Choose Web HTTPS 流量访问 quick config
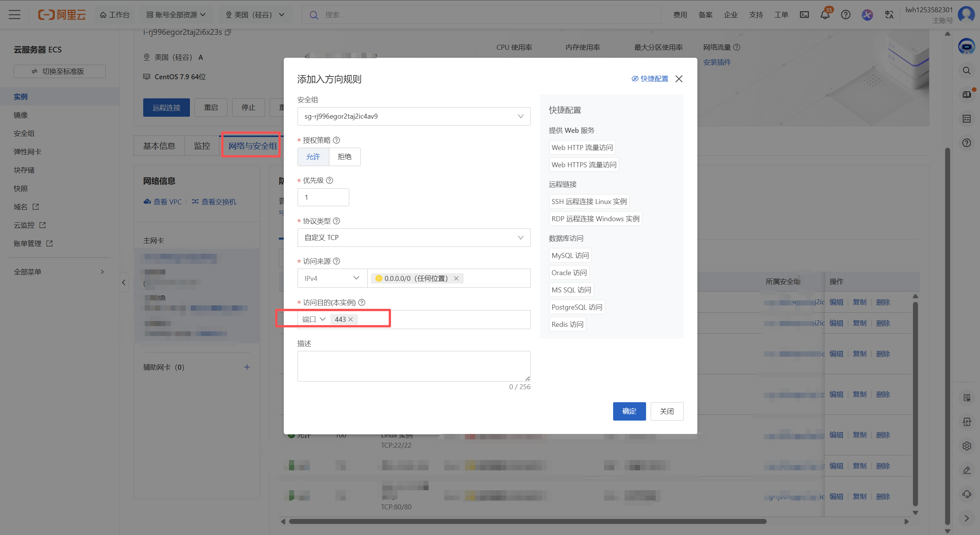980x535 pixels. point(584,165)
